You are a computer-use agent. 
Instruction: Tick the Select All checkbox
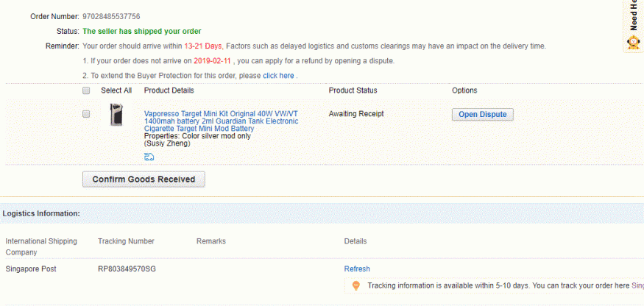[x=86, y=90]
